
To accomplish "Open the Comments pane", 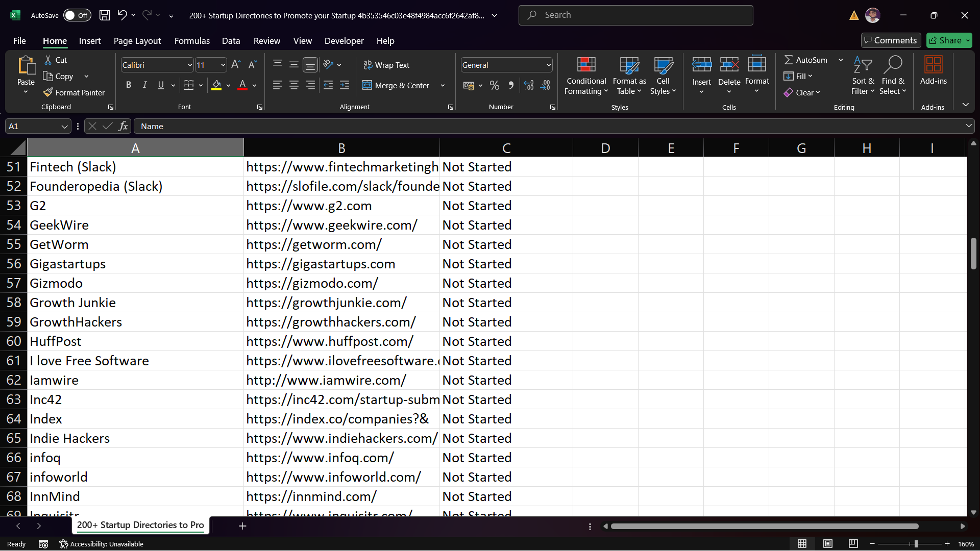I will point(891,40).
